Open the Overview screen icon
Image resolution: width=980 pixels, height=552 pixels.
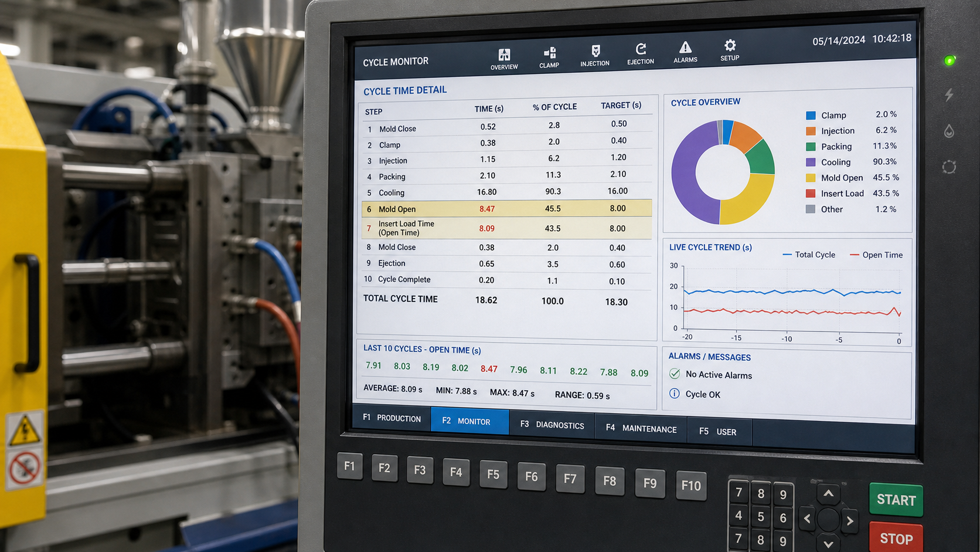[x=504, y=59]
